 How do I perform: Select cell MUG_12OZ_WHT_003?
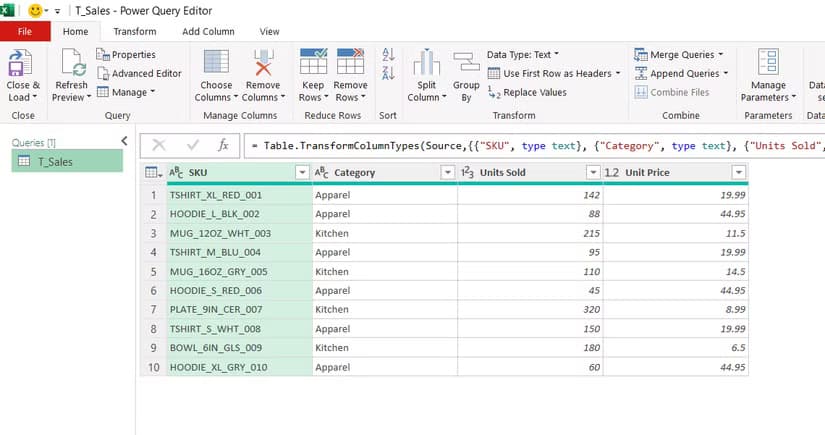pos(239,234)
